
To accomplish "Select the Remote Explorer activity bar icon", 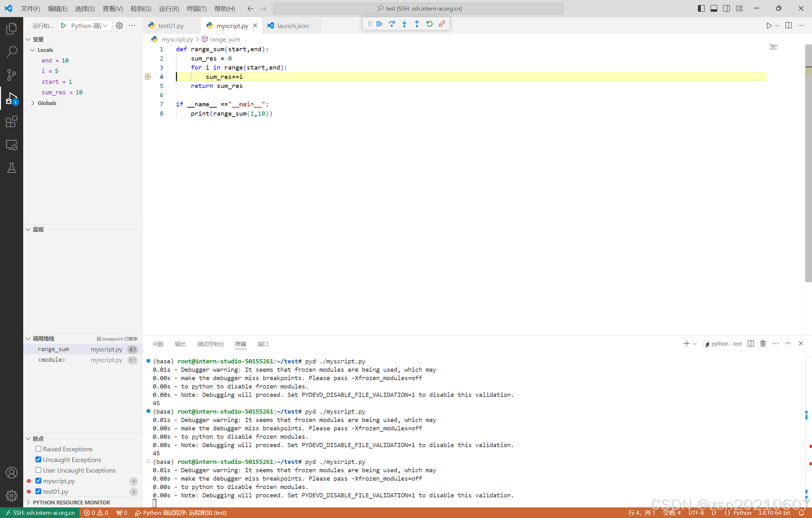I will pyautogui.click(x=12, y=145).
